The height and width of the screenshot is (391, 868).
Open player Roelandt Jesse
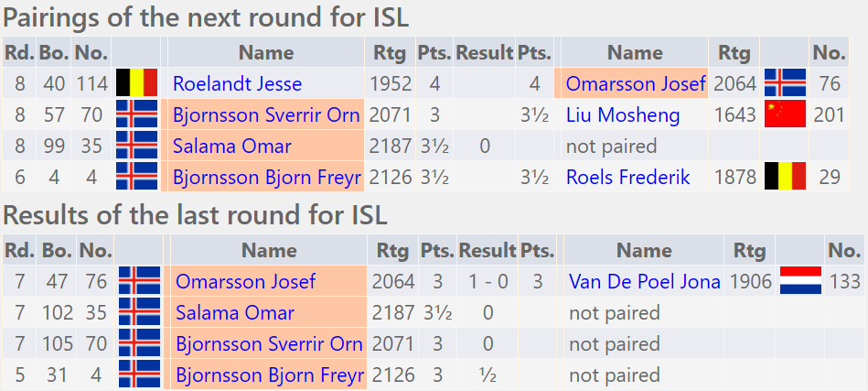[x=238, y=83]
